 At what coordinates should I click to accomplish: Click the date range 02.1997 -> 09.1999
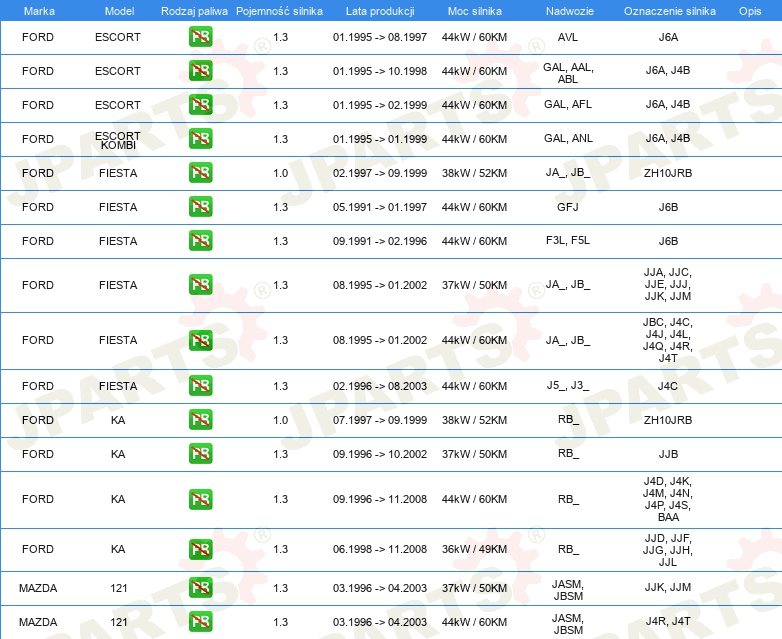tap(380, 173)
